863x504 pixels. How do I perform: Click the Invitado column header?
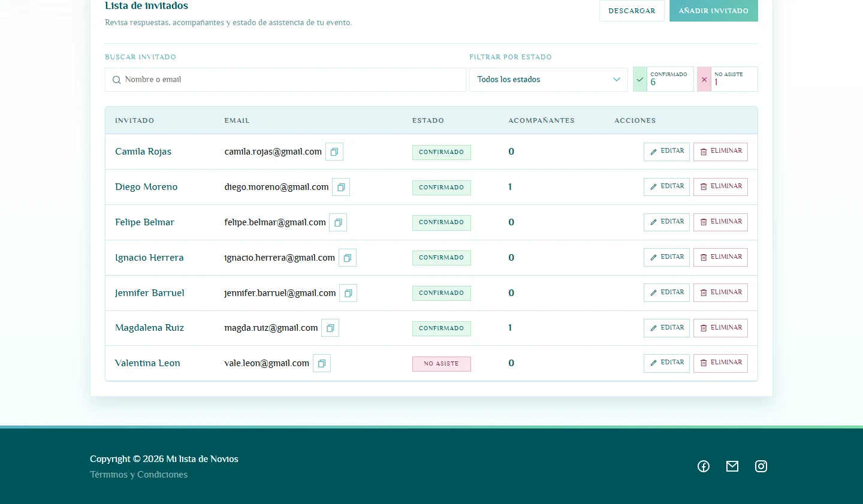(134, 120)
